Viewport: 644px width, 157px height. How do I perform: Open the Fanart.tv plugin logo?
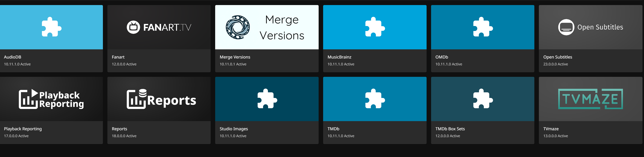(159, 27)
